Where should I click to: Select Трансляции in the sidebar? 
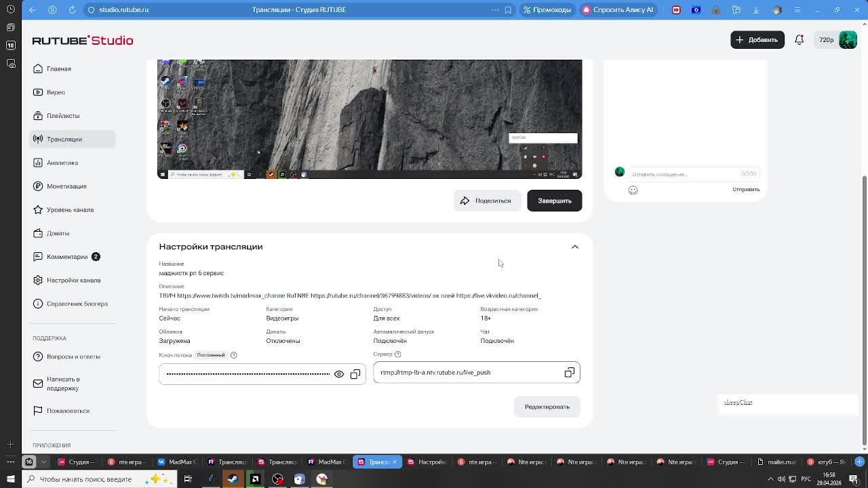[72, 139]
